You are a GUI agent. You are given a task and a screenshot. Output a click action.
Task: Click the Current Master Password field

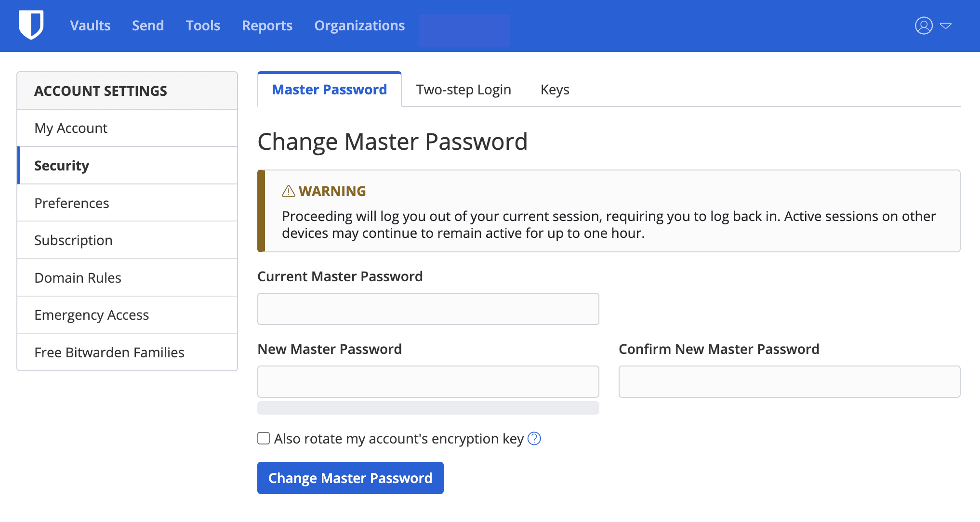coord(428,309)
